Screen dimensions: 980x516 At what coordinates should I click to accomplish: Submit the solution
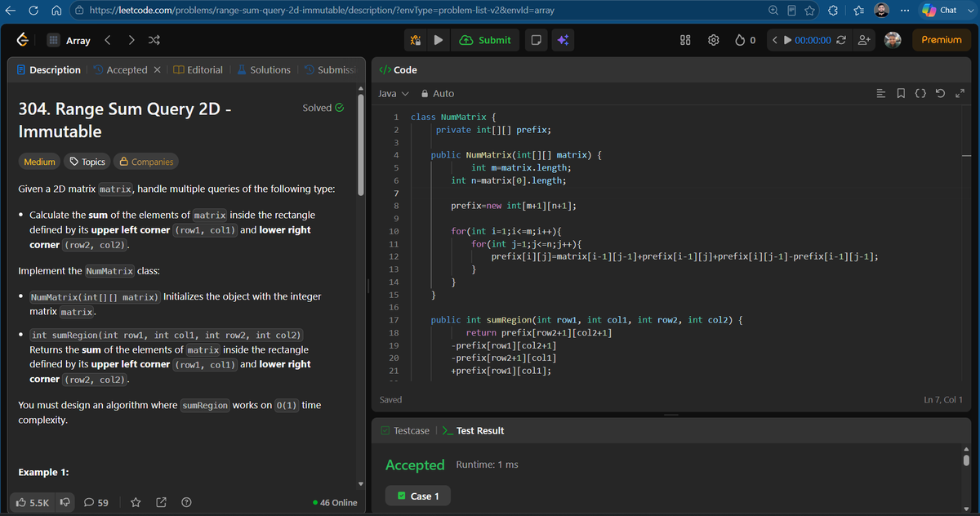pos(486,40)
